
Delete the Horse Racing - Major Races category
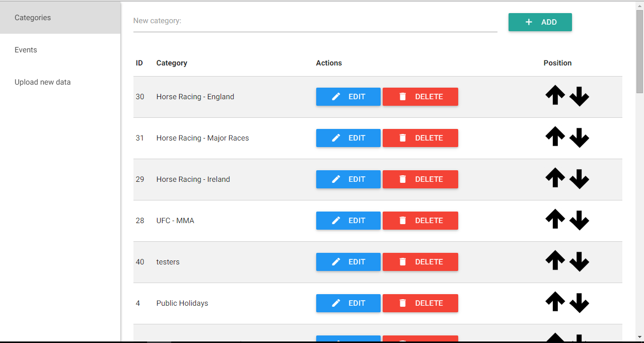click(x=420, y=138)
